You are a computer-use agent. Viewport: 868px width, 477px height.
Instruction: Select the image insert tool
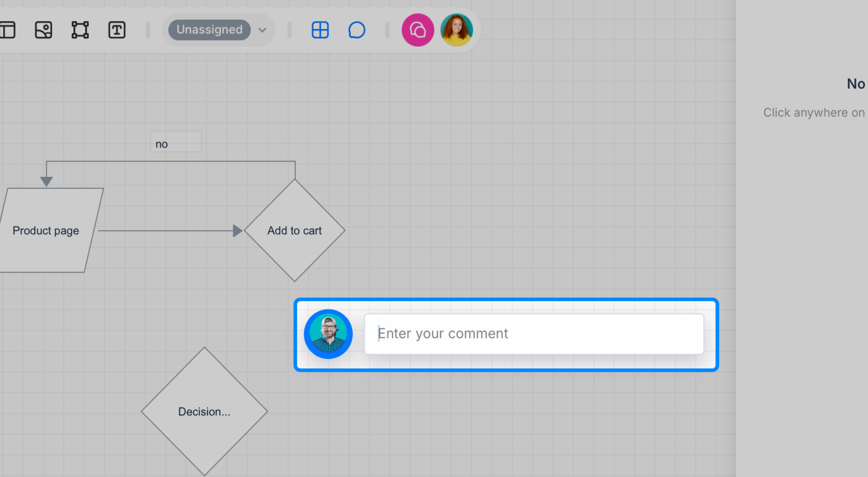point(43,30)
